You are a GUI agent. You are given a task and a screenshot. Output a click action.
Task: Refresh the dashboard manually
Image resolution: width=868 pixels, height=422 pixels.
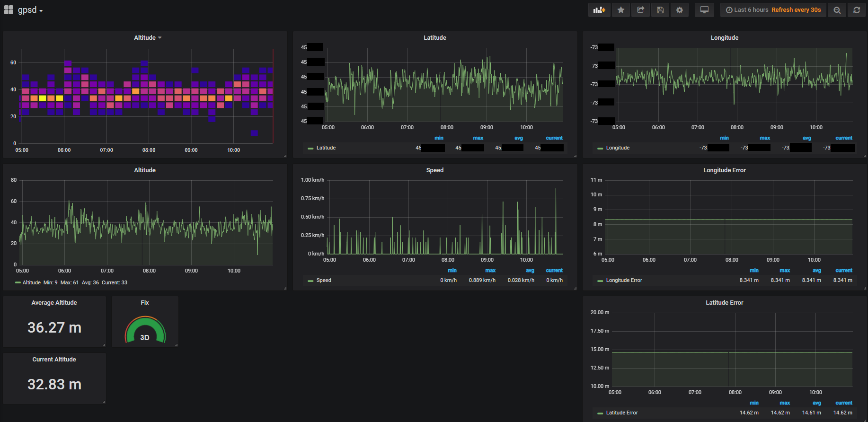[x=857, y=10]
